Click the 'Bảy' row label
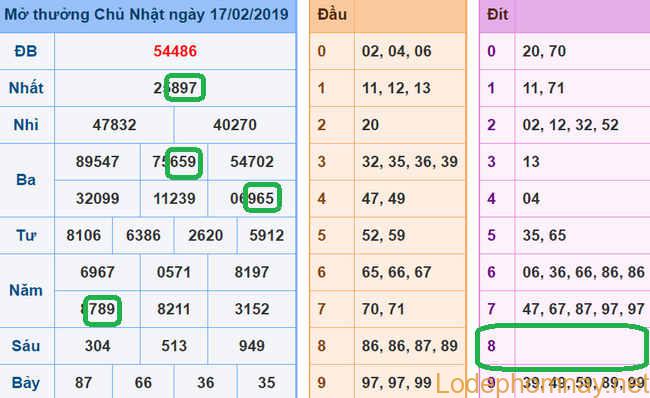 [x=26, y=383]
